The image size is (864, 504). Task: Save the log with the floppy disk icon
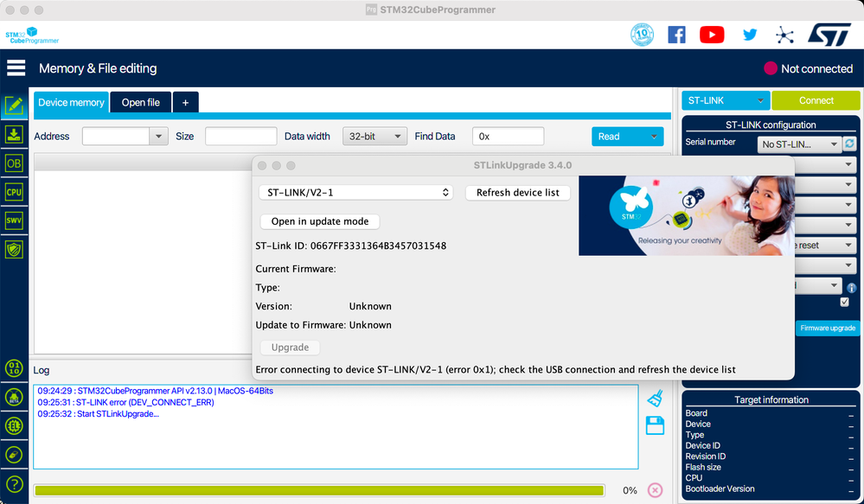655,425
